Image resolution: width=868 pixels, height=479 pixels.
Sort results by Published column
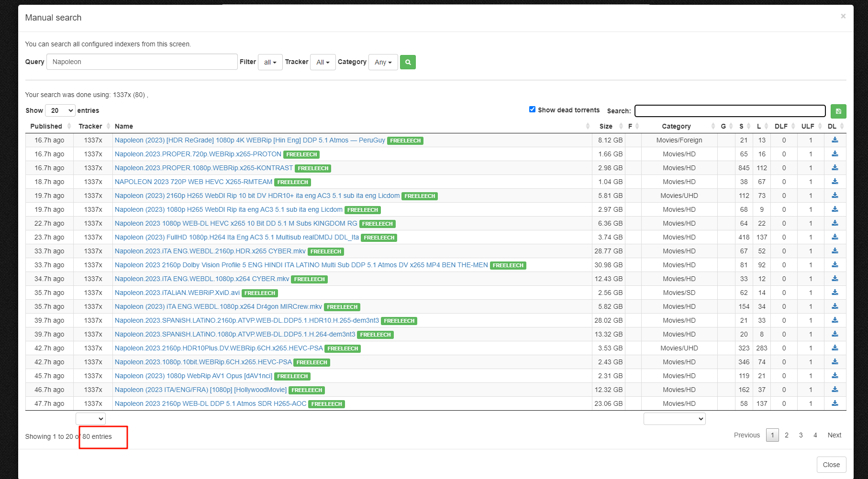(x=50, y=126)
